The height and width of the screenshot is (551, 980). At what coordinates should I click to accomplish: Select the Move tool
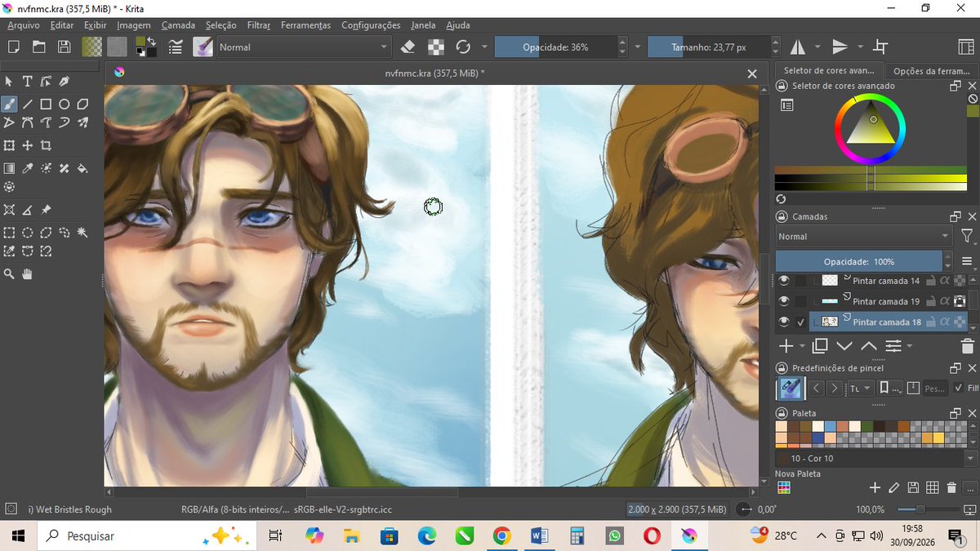pos(27,145)
